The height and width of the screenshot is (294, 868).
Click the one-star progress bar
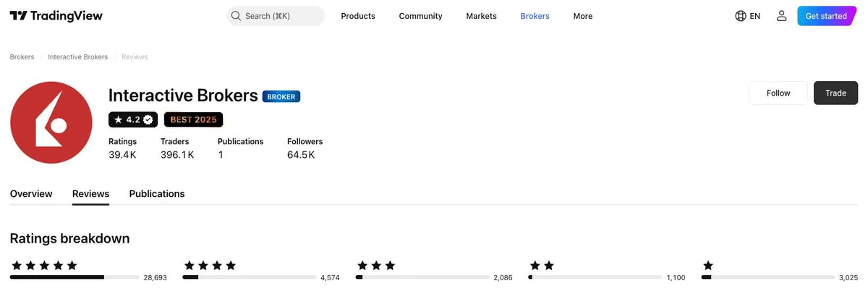(768, 277)
